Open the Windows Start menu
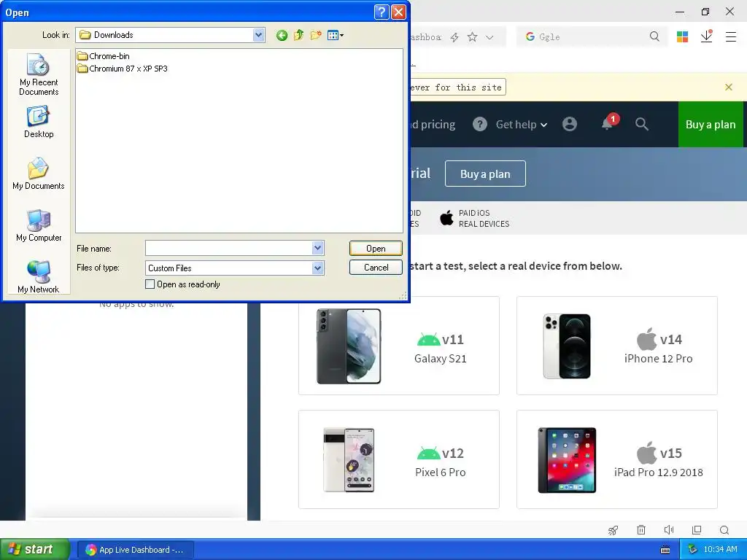 [x=35, y=550]
